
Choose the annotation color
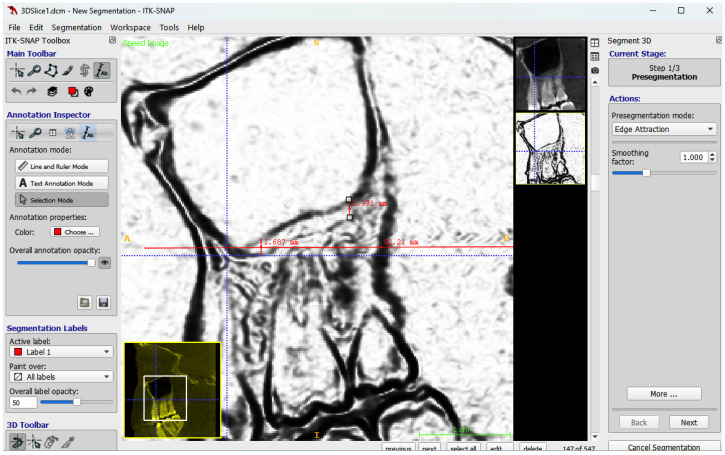(75, 232)
